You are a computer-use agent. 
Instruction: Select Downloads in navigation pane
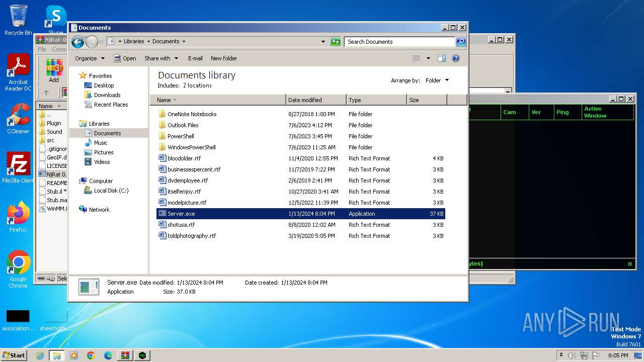(107, 95)
